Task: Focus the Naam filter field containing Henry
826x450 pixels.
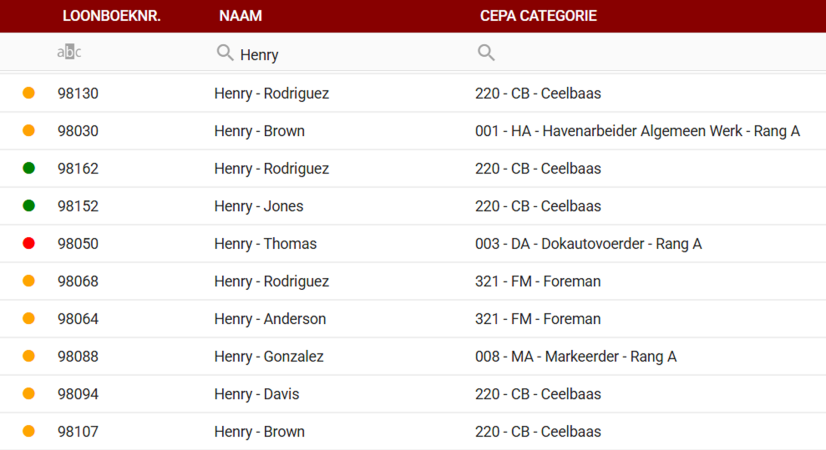Action: pos(340,54)
